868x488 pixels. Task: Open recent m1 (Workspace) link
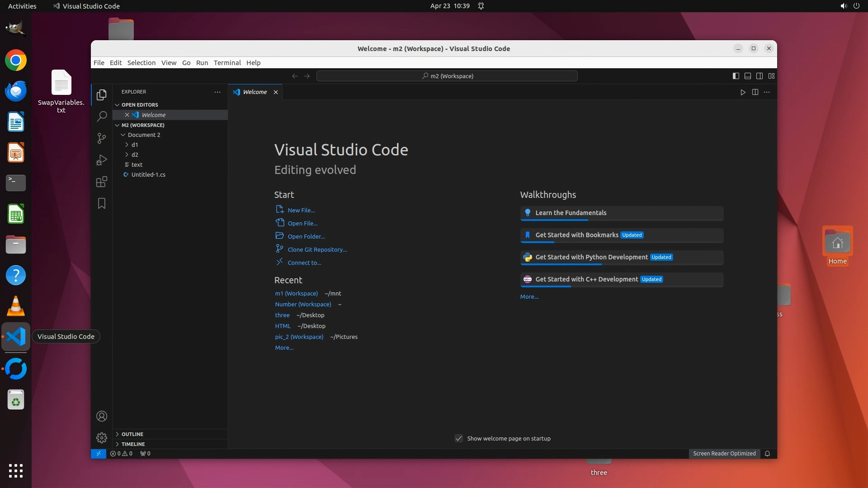[x=296, y=293]
